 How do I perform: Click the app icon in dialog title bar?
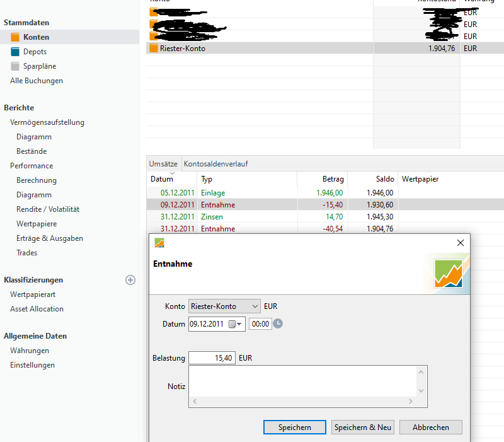click(159, 243)
